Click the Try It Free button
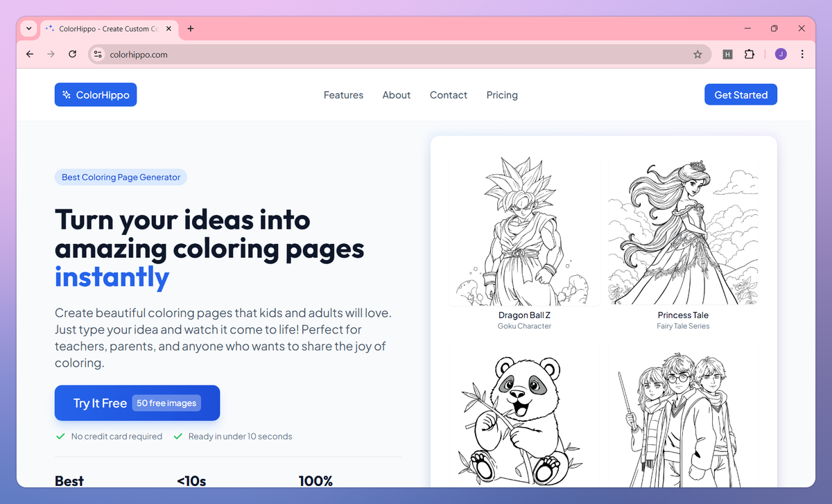Screen dimensions: 832x504 (137, 403)
